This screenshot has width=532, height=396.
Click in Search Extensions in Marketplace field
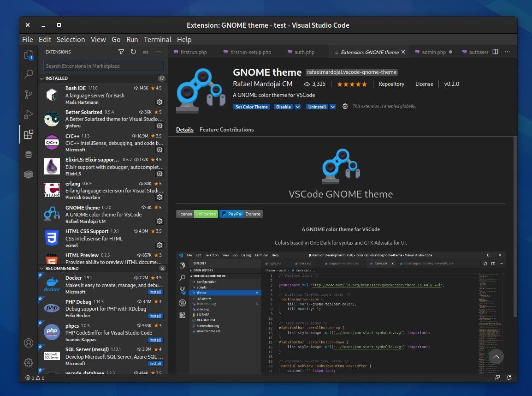pos(103,66)
